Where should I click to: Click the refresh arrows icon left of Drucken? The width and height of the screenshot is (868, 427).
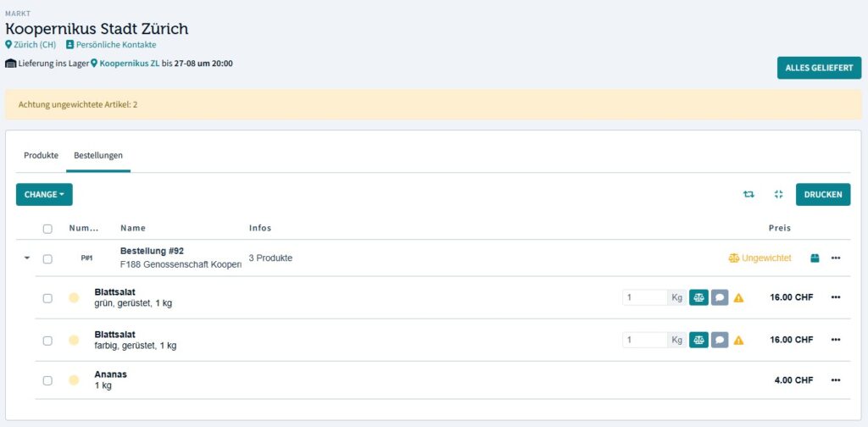[x=748, y=194]
